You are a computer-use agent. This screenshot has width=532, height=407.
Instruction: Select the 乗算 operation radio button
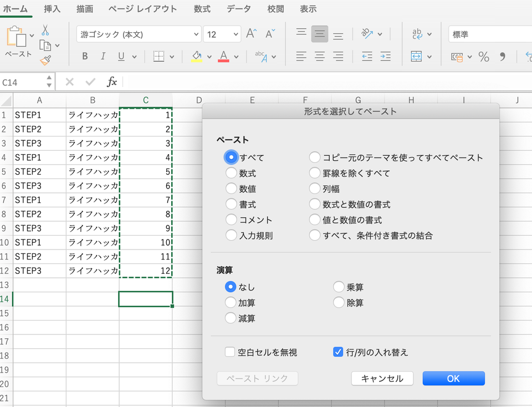tap(339, 287)
